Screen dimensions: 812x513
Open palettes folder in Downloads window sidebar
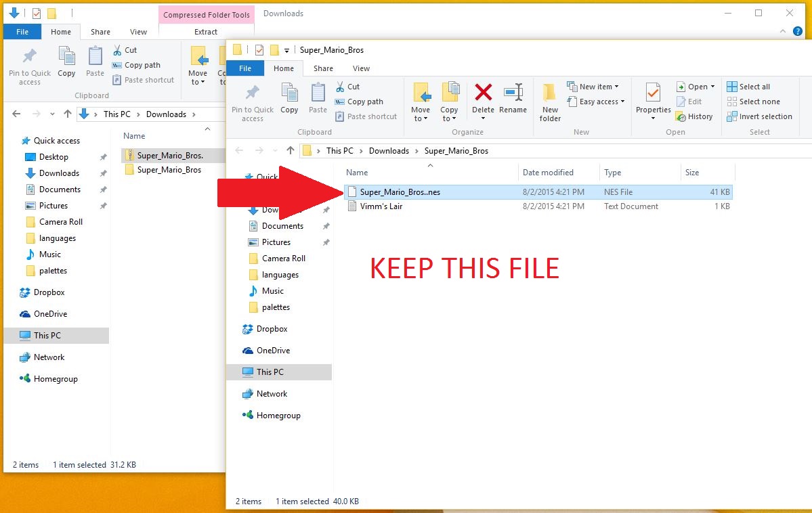point(53,271)
